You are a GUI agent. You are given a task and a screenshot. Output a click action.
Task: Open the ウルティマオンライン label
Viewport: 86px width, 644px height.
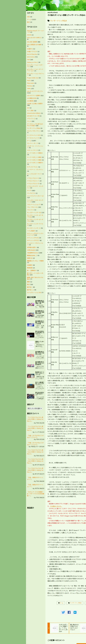tap(34, 131)
